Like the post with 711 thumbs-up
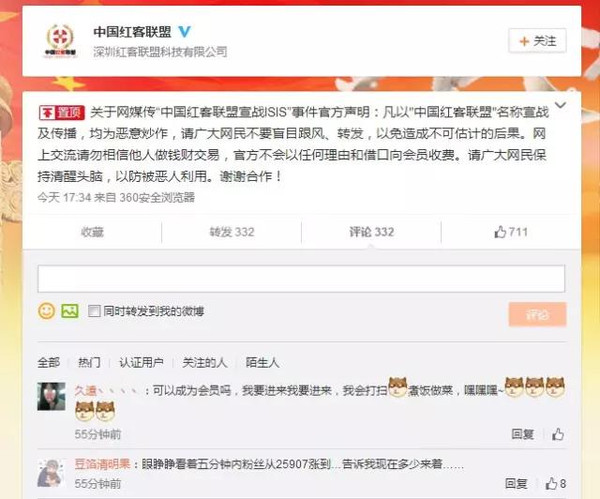Viewport: 600px width, 499px height. coord(511,232)
